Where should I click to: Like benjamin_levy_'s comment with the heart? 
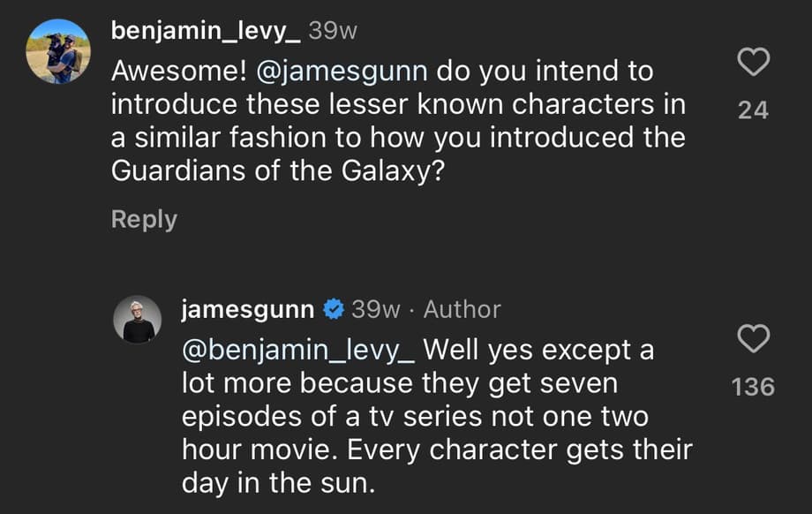pos(753,62)
